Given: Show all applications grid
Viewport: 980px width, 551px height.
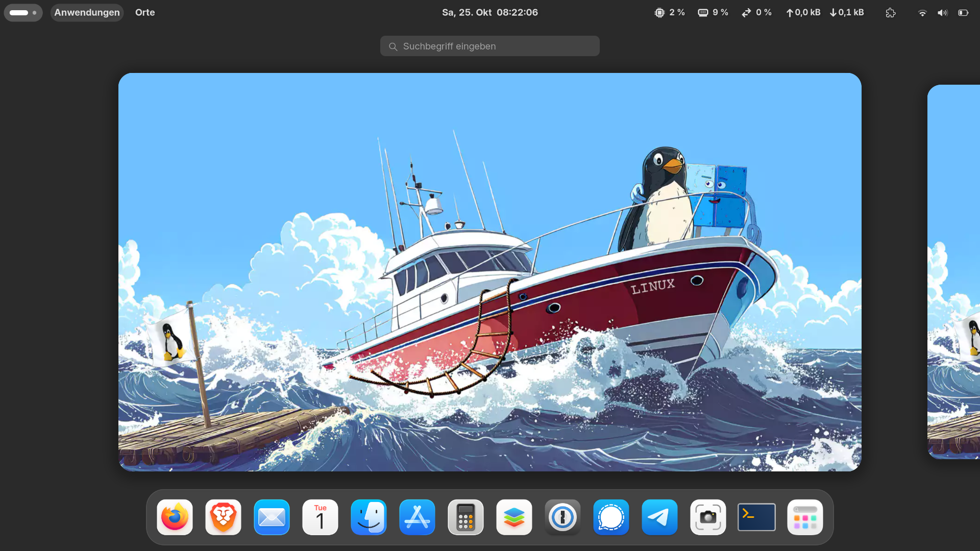Looking at the screenshot, I should pos(805,517).
